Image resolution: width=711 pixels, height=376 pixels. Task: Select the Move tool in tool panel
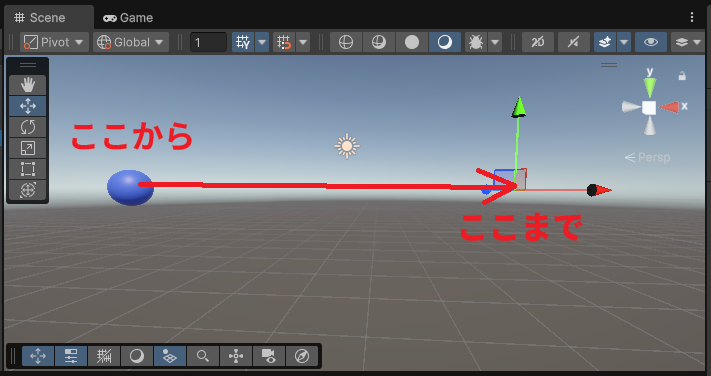pyautogui.click(x=28, y=106)
